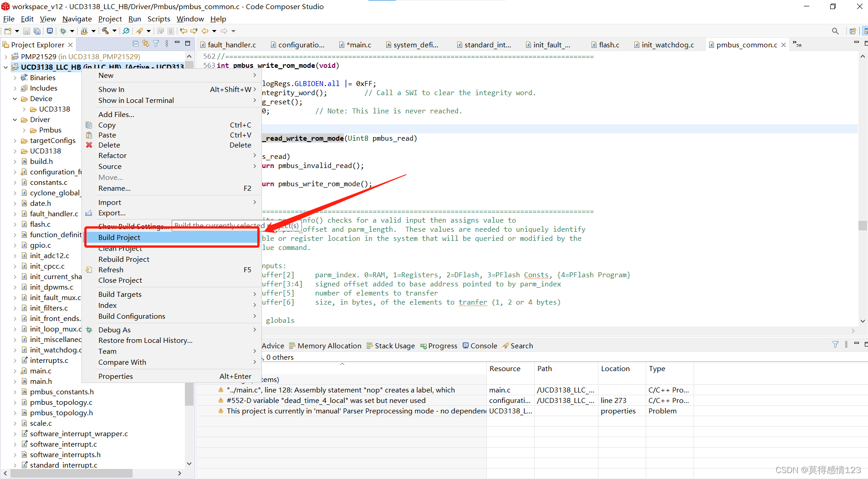Minimize the editor area
868x479 pixels.
click(x=856, y=43)
